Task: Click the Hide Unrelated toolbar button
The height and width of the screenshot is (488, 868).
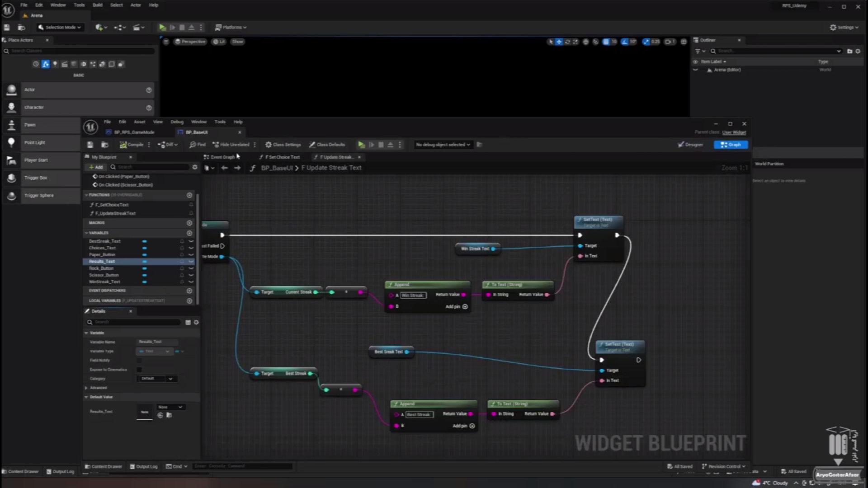Action: click(231, 145)
